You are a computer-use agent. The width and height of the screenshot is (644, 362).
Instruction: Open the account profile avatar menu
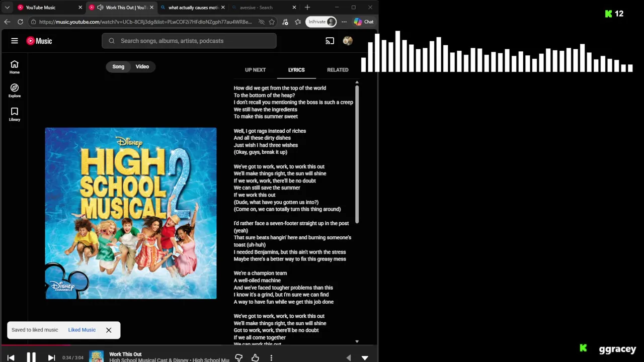click(348, 41)
